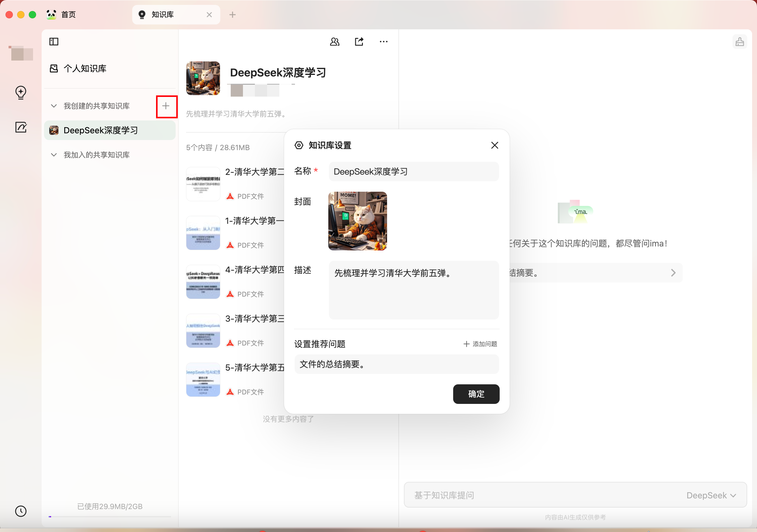Add a new shared knowledge base
This screenshot has width=757, height=532.
tap(166, 106)
